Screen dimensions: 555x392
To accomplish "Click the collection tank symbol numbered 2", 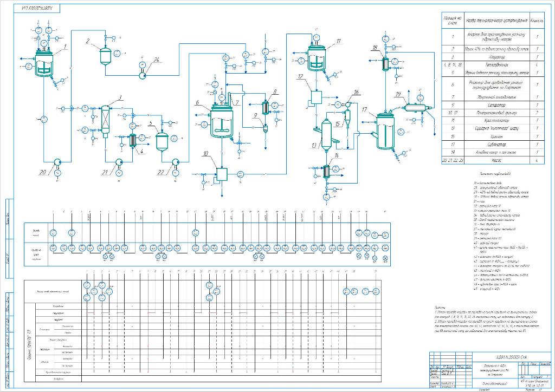I will coord(106,55).
